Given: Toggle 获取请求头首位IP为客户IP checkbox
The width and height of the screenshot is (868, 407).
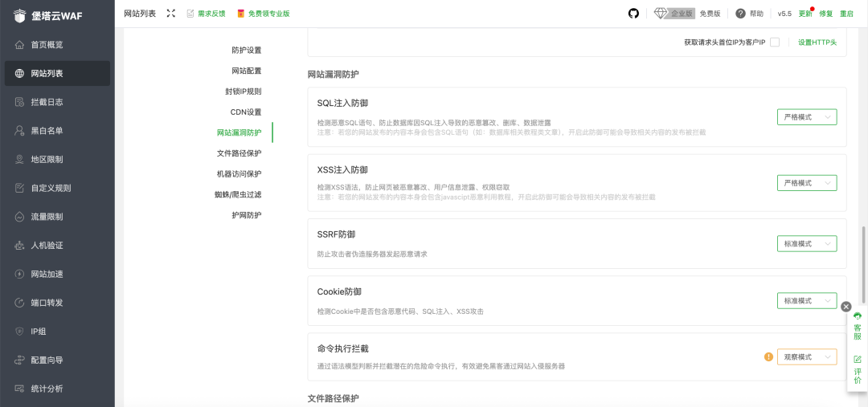Looking at the screenshot, I should point(775,43).
